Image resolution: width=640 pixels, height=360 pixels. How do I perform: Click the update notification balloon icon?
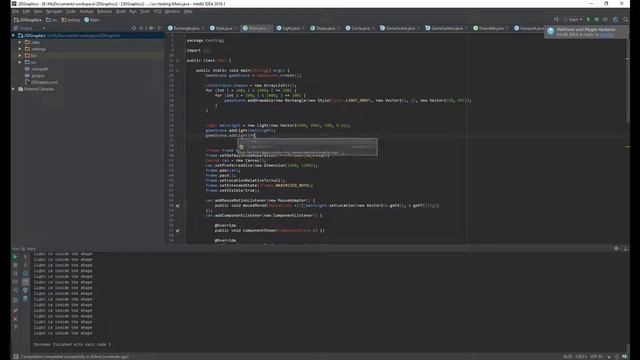tap(551, 31)
